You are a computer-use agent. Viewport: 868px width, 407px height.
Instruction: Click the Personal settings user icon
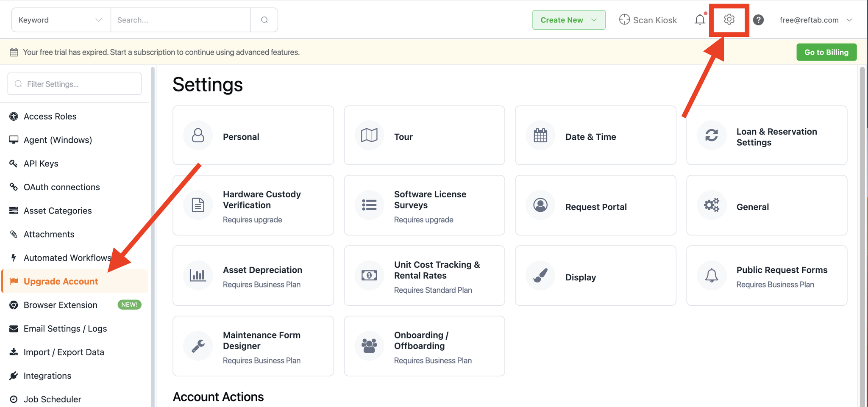(198, 136)
